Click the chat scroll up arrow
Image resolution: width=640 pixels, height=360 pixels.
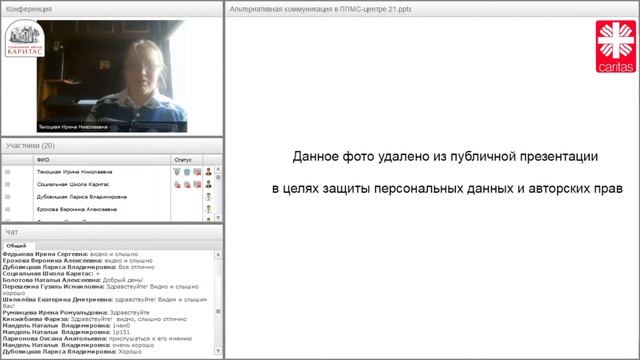(x=218, y=254)
